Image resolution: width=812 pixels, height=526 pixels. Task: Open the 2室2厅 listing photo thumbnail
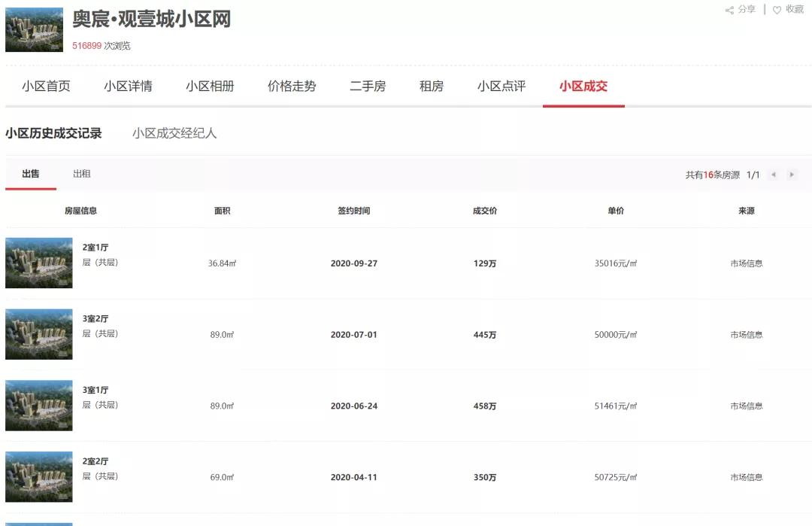[x=38, y=476]
